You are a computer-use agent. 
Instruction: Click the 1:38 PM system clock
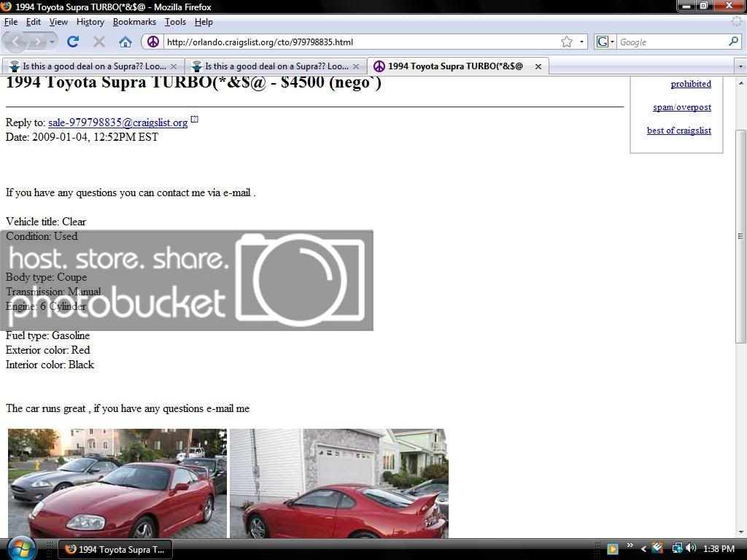coord(719,549)
